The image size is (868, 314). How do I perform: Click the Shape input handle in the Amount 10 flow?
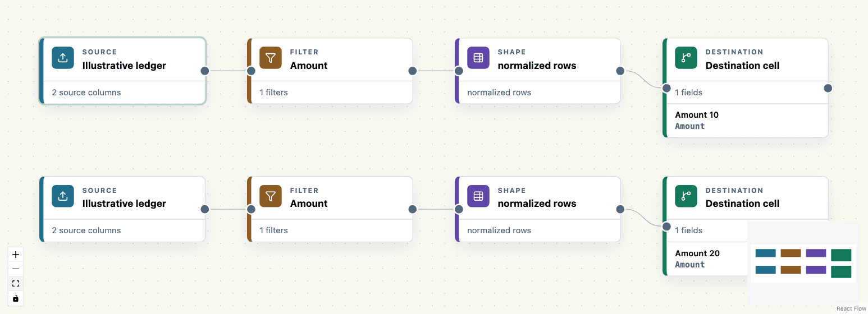[459, 71]
